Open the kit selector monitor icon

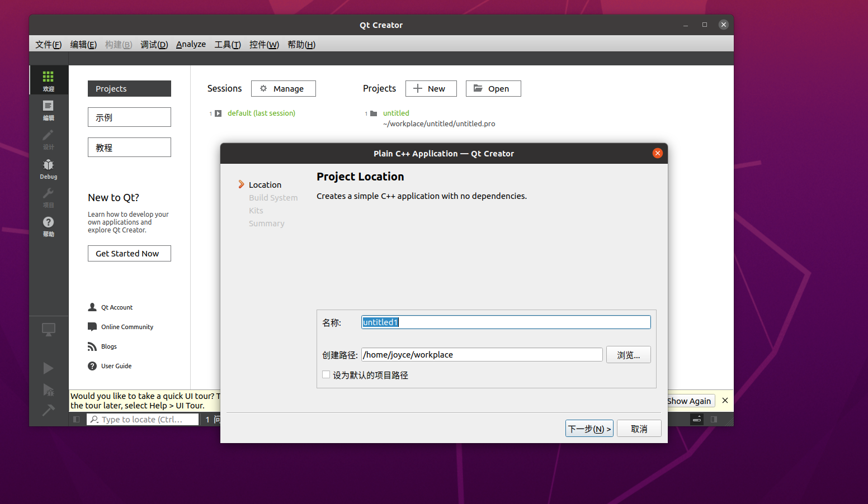coord(49,330)
